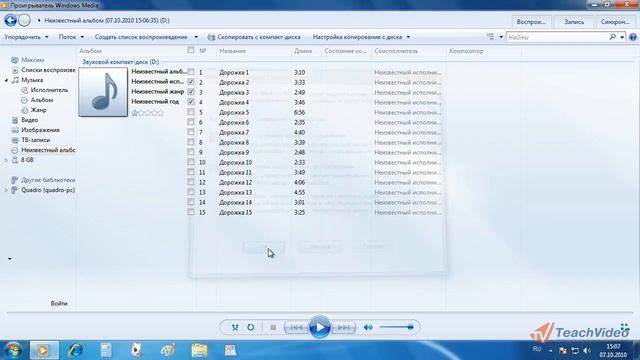Check the box for Дорожка 6
The image size is (640, 360).
point(191,122)
